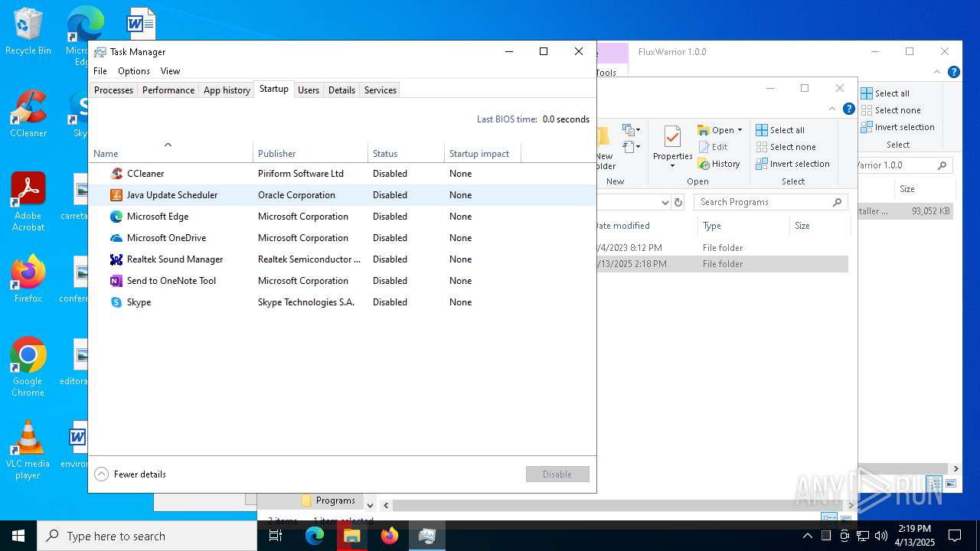This screenshot has width=980, height=551.
Task: Switch to File Explorer on taskbar
Action: click(x=352, y=536)
